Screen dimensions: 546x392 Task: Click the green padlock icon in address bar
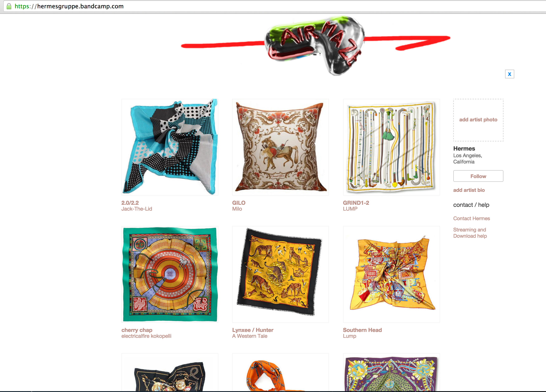pos(9,6)
